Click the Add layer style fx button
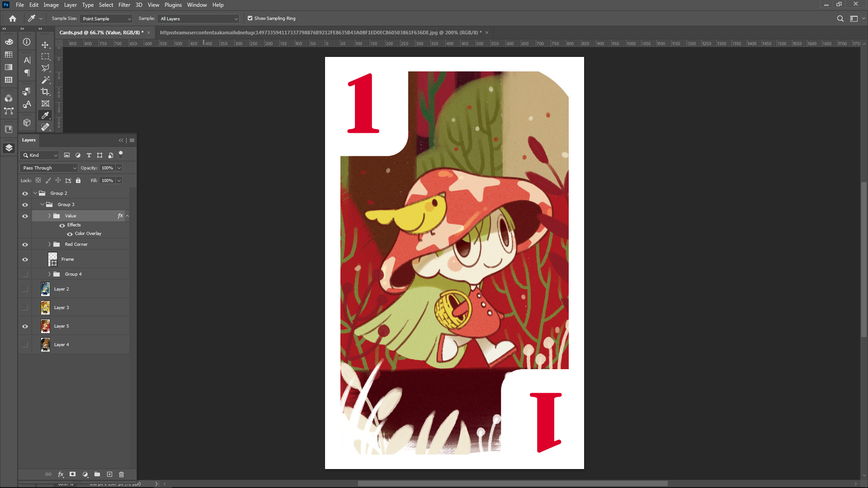868x488 pixels. tap(61, 474)
